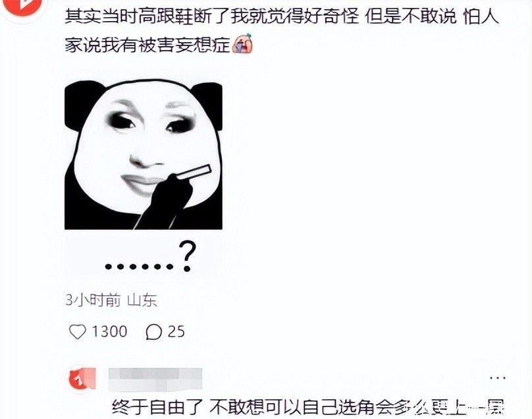Open the panda face meme image
532x419 pixels.
[144, 155]
